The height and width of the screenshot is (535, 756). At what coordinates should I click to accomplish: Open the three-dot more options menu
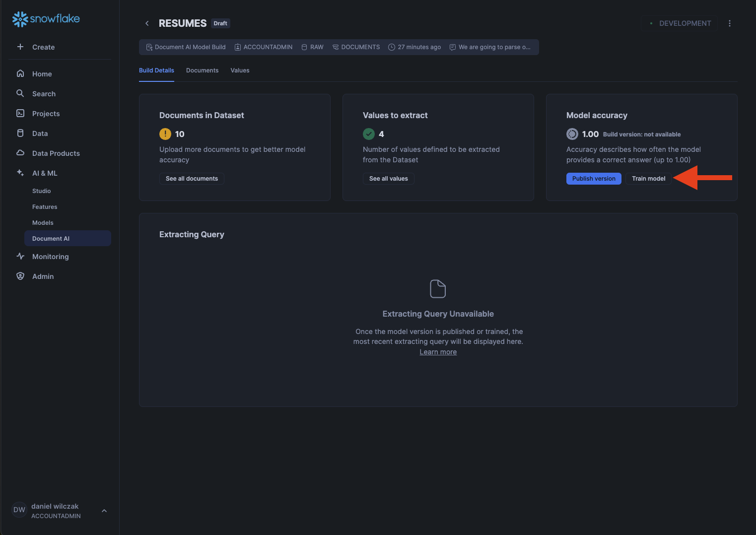729,23
